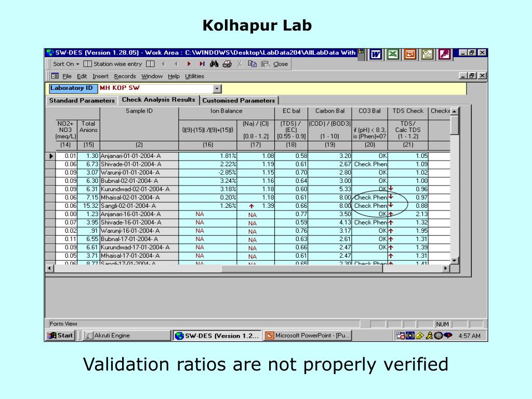This screenshot has height=399, width=532.
Task: Open the Utilities menu
Action: (194, 76)
